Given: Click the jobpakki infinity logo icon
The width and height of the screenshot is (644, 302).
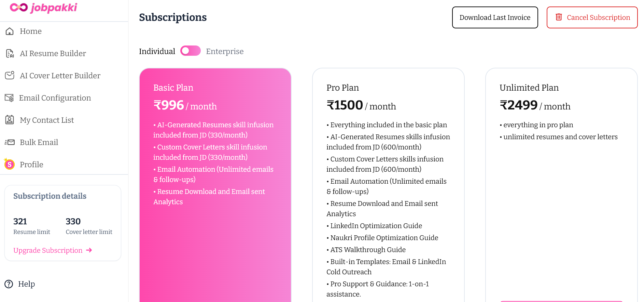Looking at the screenshot, I should [x=18, y=8].
